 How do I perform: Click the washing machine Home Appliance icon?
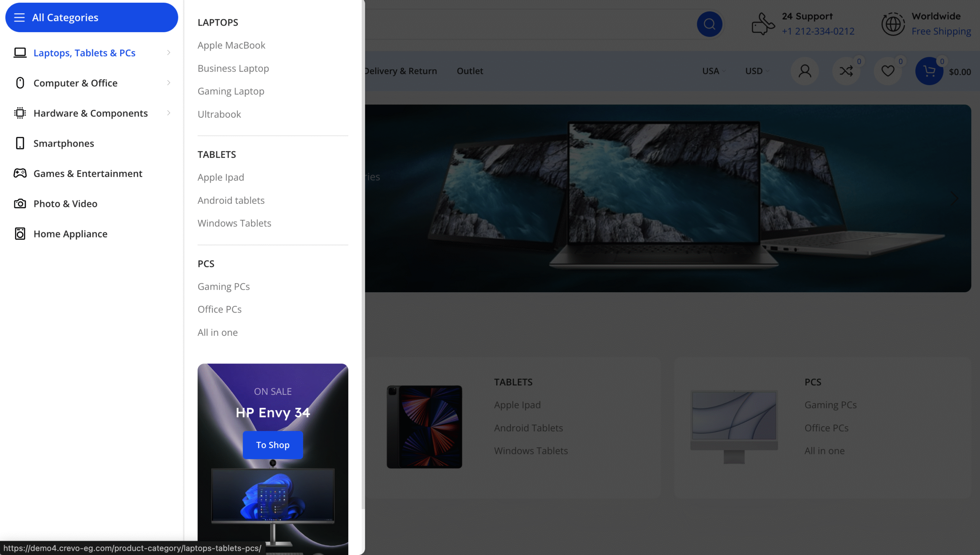[20, 234]
